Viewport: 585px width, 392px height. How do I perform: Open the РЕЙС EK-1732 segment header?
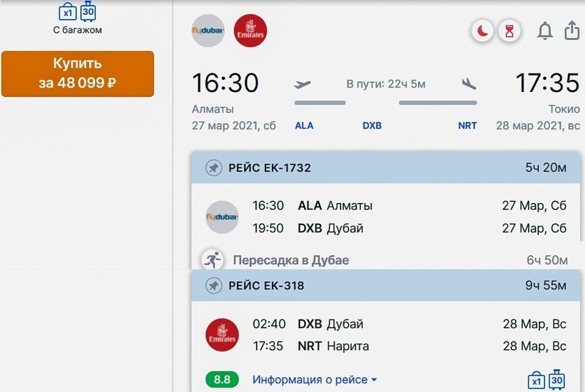385,168
